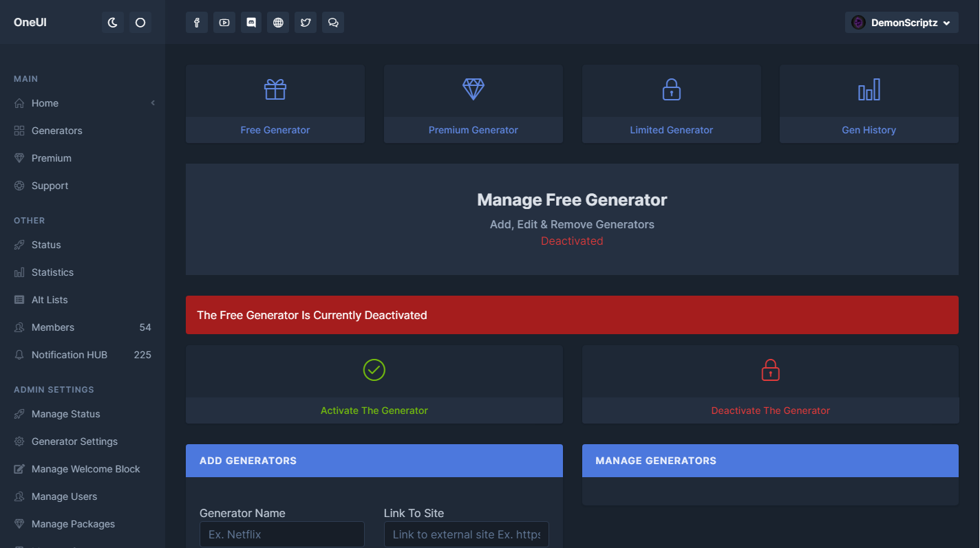The width and height of the screenshot is (980, 548).
Task: Expand the Home menu chevron
Action: (x=153, y=103)
